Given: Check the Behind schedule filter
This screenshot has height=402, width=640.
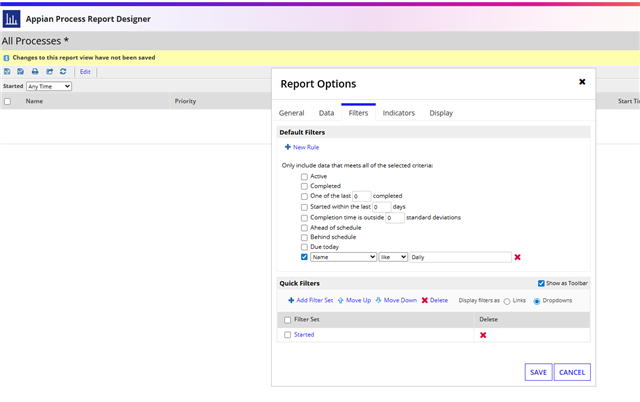Looking at the screenshot, I should [x=304, y=237].
